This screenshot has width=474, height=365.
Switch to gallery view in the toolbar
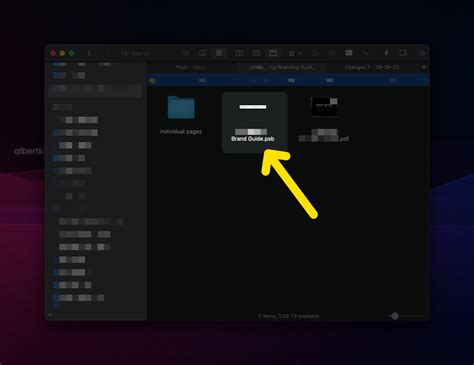click(x=273, y=53)
